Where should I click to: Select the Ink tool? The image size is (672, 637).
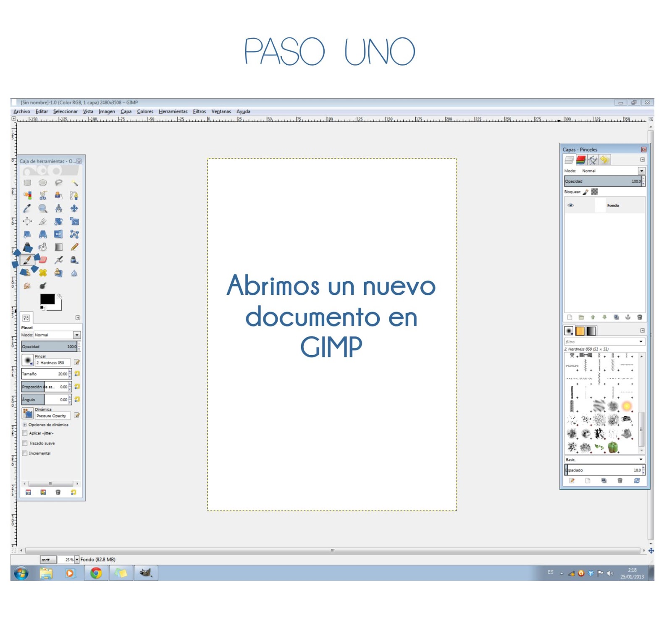74,260
